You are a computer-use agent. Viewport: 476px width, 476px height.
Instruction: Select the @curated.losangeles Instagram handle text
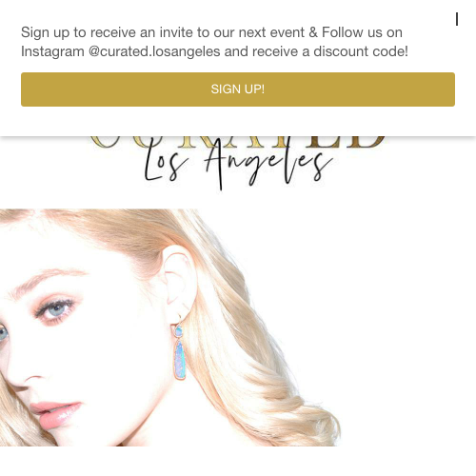click(x=154, y=51)
